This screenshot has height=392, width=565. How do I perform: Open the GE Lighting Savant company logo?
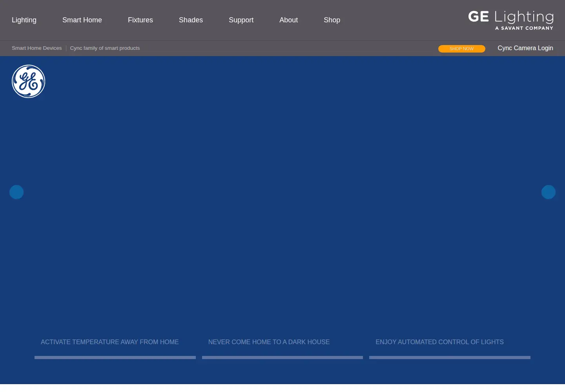511,20
